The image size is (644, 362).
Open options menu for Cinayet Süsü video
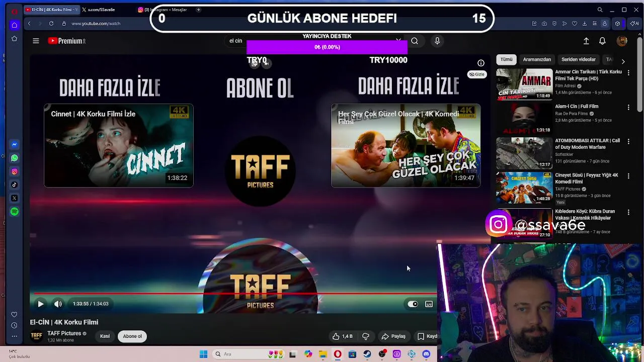click(x=628, y=176)
